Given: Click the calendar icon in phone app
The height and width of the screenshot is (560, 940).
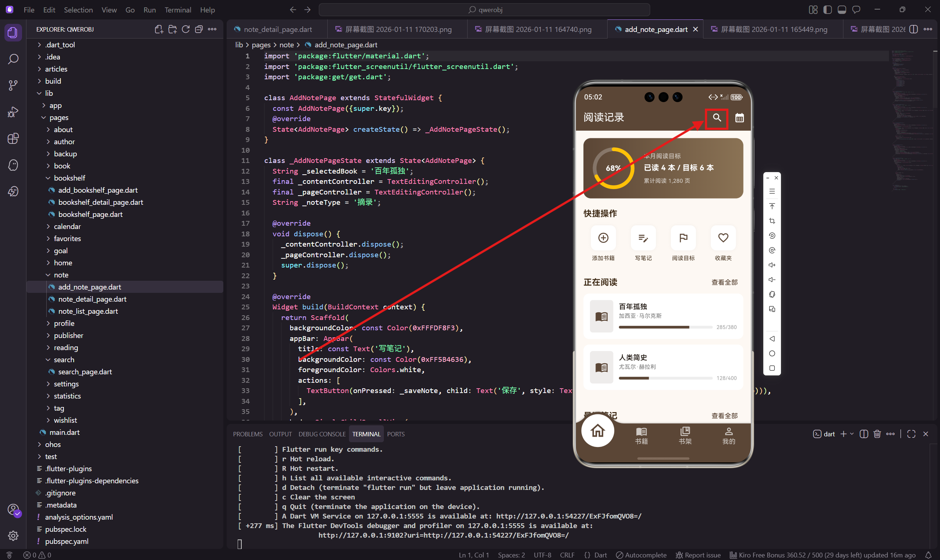Looking at the screenshot, I should coord(739,118).
